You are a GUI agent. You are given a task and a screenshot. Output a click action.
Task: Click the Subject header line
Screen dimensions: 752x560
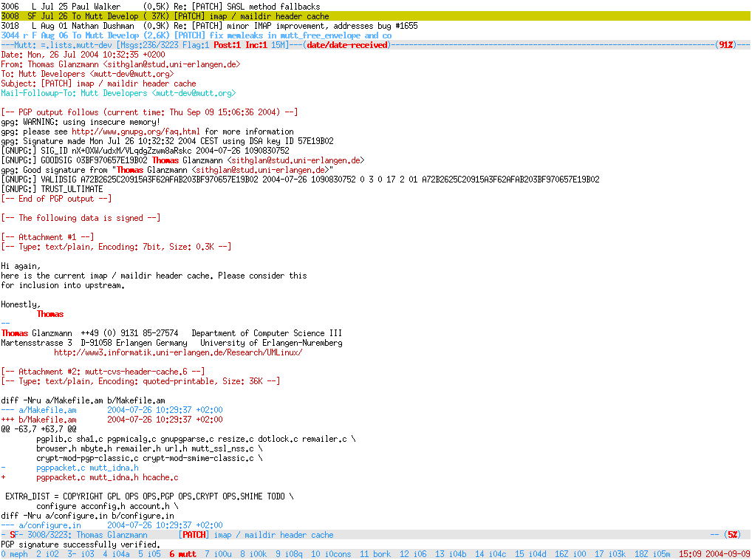point(98,83)
